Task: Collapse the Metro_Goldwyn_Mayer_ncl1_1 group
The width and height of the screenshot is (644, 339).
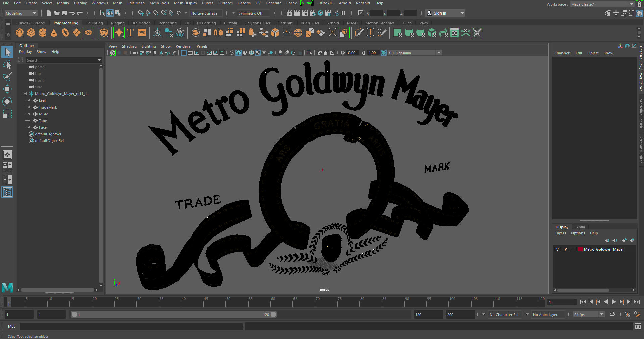Action: (25, 94)
